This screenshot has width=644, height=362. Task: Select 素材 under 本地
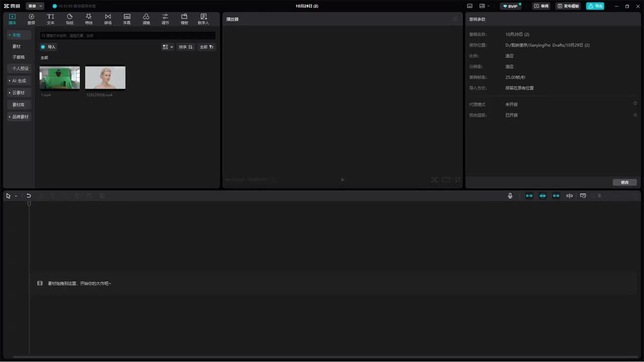pos(17,46)
